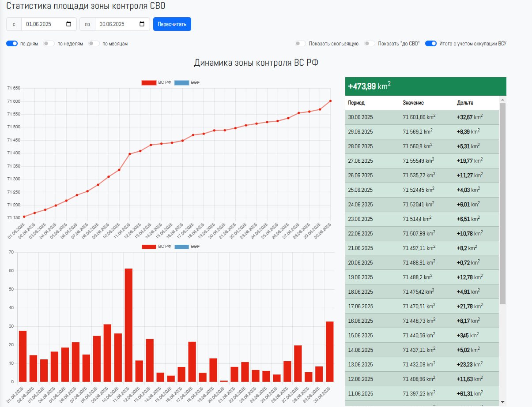
Task: Enable the 'по месяцам' switch
Action: point(94,44)
